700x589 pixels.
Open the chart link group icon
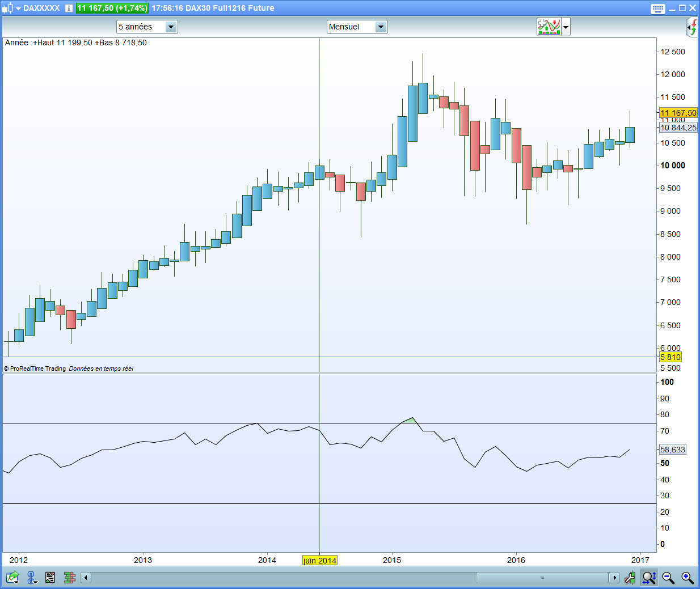(32, 578)
